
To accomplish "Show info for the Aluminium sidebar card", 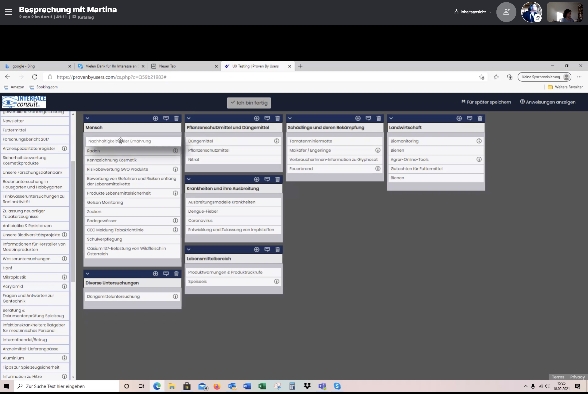I will [x=64, y=358].
